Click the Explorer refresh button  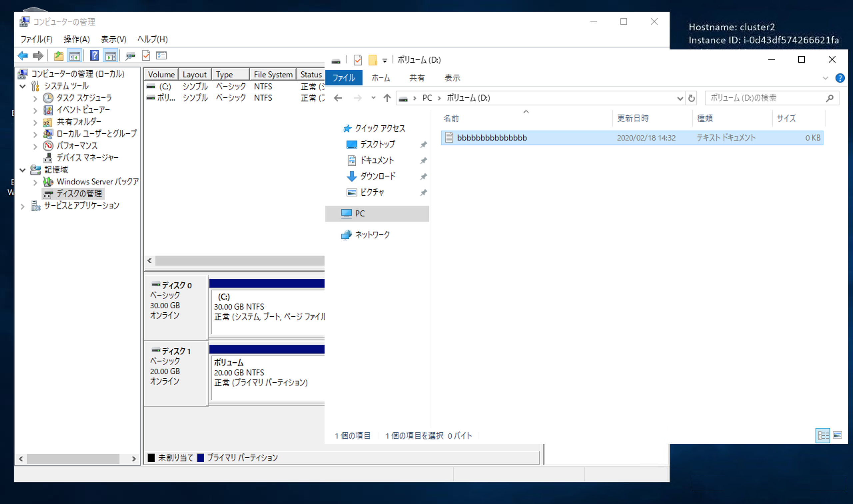click(691, 98)
